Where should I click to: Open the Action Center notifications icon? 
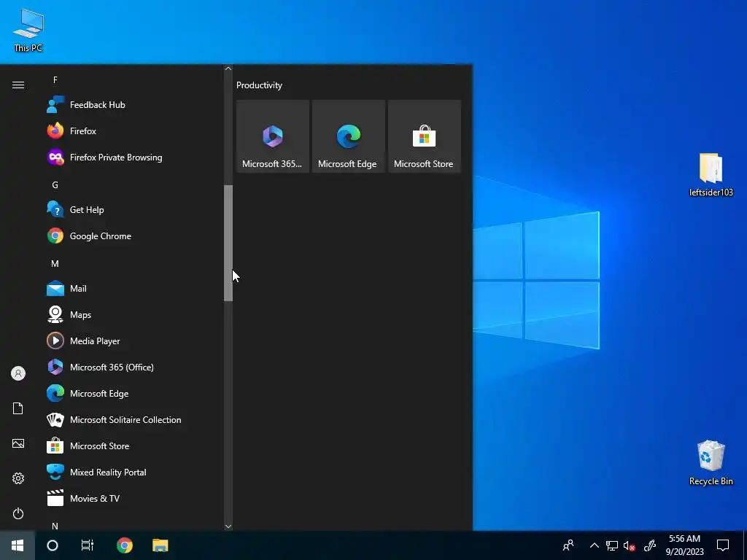(x=723, y=545)
